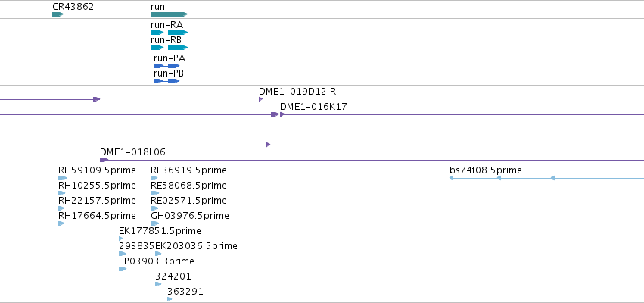Screen dimensions: 644x303
Task: Select the DME1-019D12.R small arrow marker
Action: tap(261, 99)
